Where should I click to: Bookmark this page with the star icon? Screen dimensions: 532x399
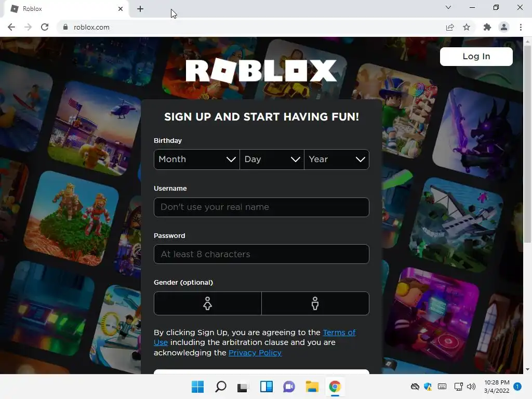pos(467,27)
